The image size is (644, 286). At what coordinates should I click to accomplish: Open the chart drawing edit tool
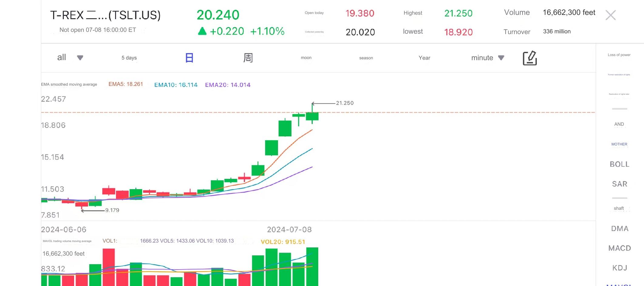pos(530,58)
